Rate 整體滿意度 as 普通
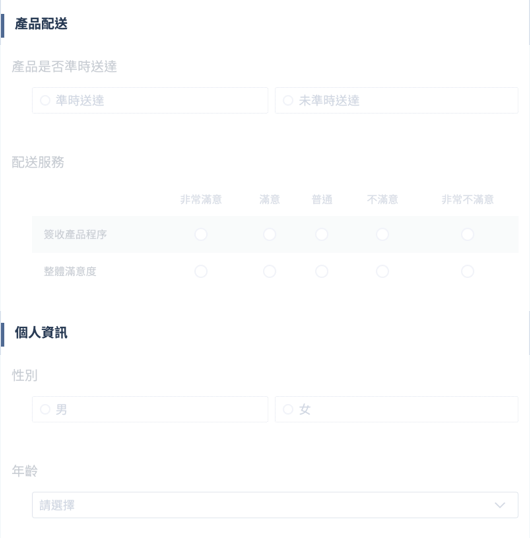Image resolution: width=530 pixels, height=538 pixels. 321,271
